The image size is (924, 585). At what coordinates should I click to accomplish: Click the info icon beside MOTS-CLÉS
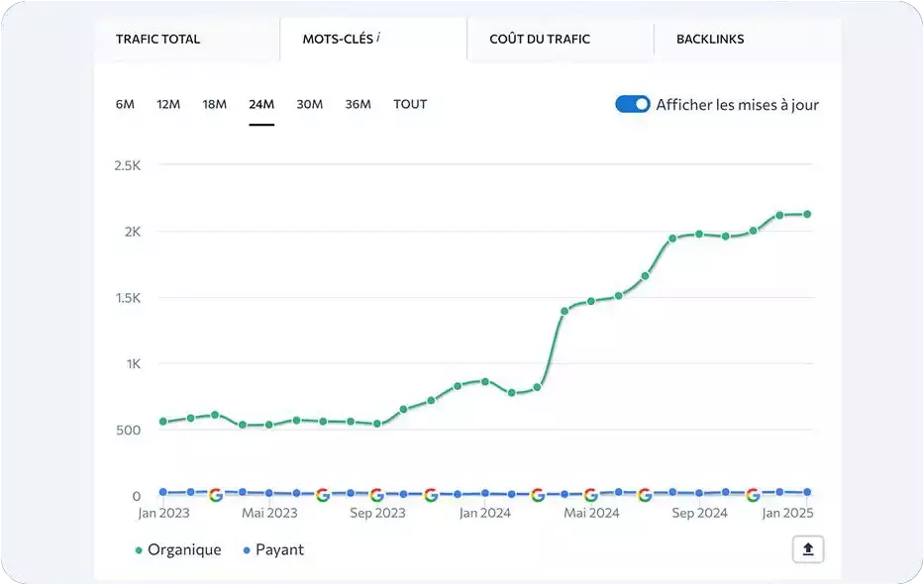pos(379,39)
